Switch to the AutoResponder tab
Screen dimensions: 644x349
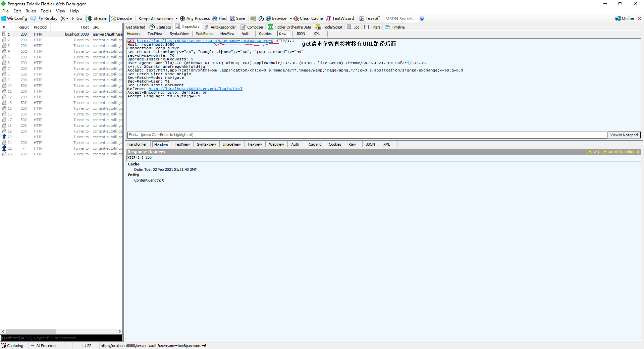tap(220, 27)
